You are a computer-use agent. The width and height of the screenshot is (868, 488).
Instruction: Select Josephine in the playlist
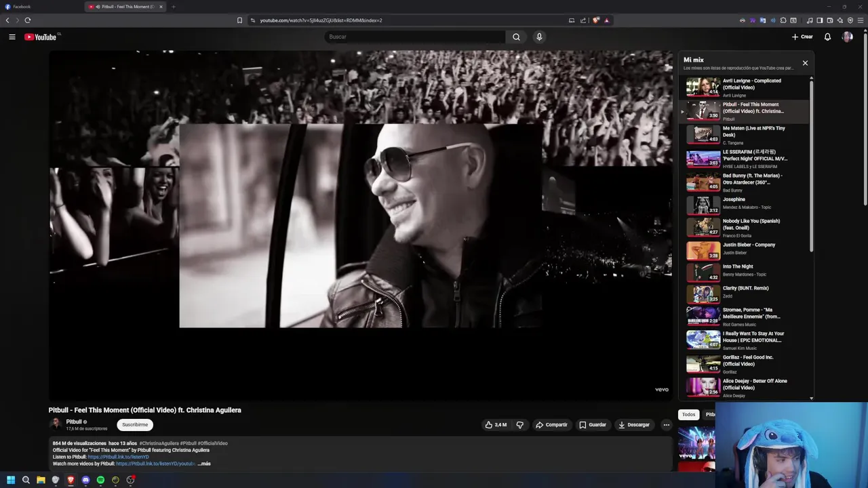tap(744, 205)
